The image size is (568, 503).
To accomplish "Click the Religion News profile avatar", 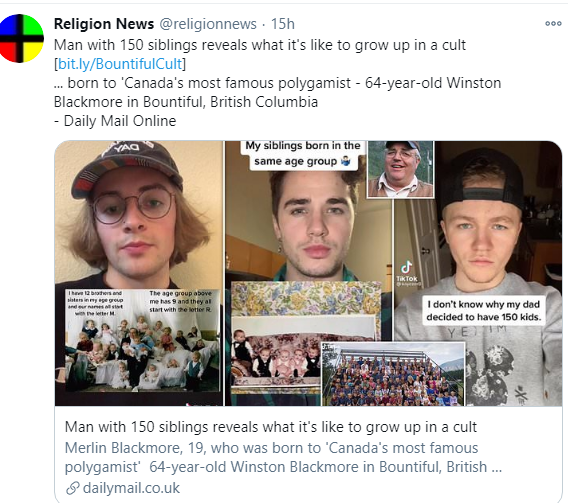I will pyautogui.click(x=20, y=38).
